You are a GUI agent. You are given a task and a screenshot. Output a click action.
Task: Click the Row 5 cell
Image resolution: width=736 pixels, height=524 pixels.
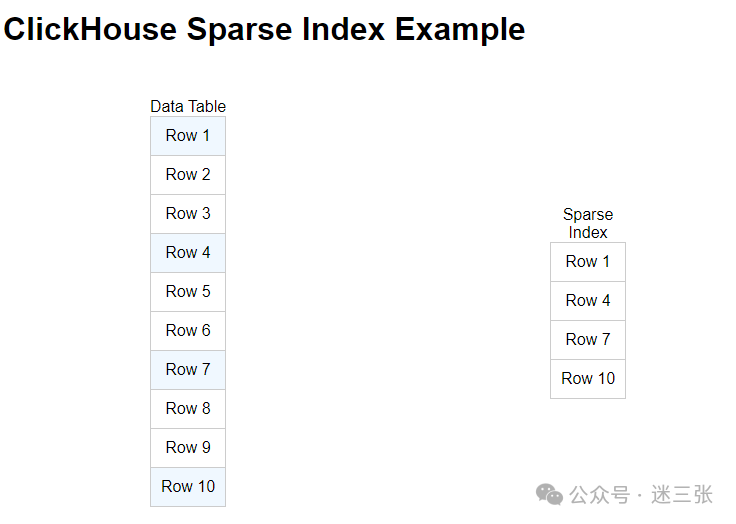point(188,292)
